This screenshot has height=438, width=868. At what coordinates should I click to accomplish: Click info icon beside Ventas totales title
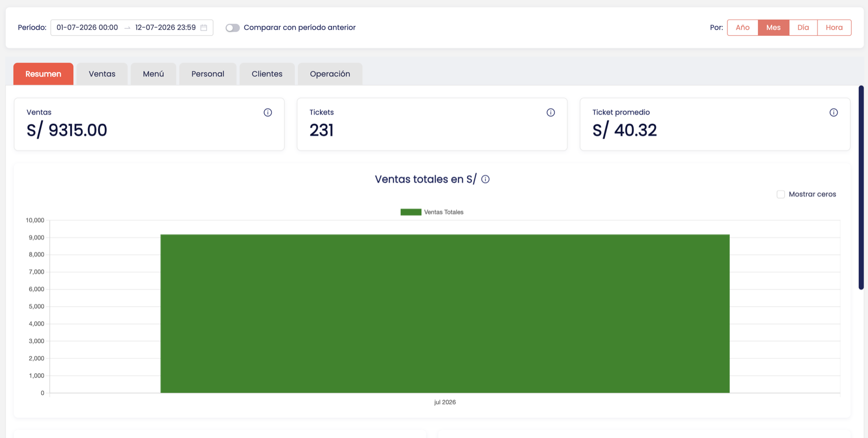[486, 179]
